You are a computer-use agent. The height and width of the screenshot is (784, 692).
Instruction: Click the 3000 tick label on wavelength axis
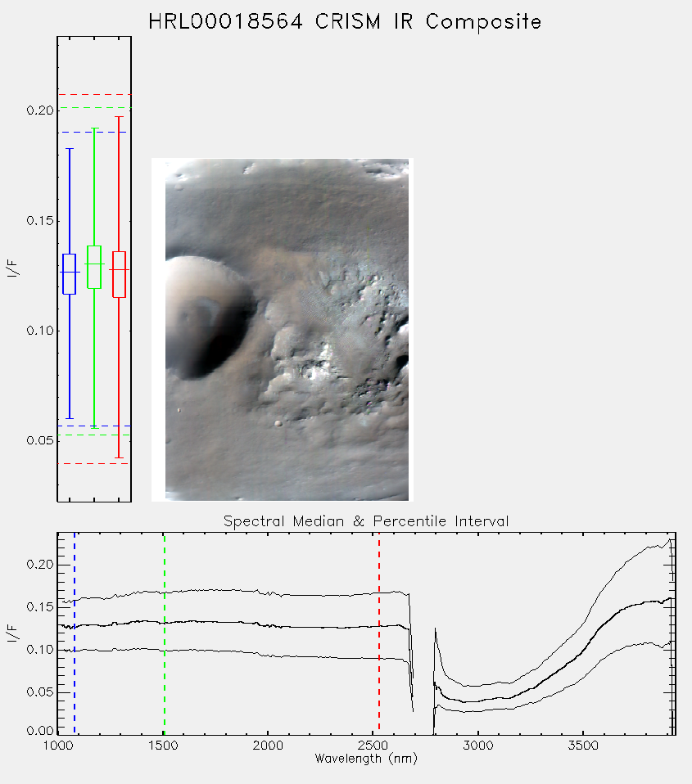[x=477, y=746]
